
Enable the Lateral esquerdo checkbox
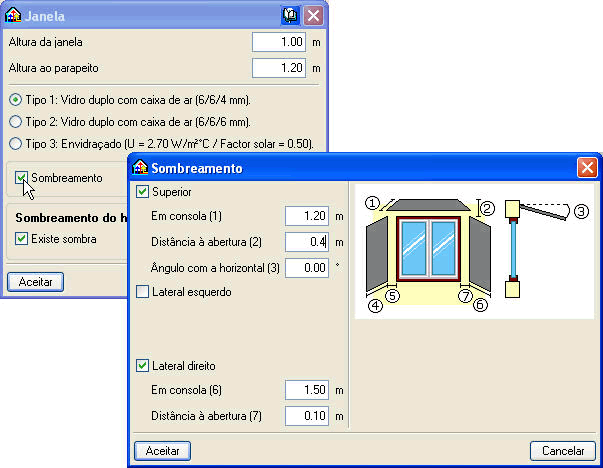pyautogui.click(x=142, y=292)
